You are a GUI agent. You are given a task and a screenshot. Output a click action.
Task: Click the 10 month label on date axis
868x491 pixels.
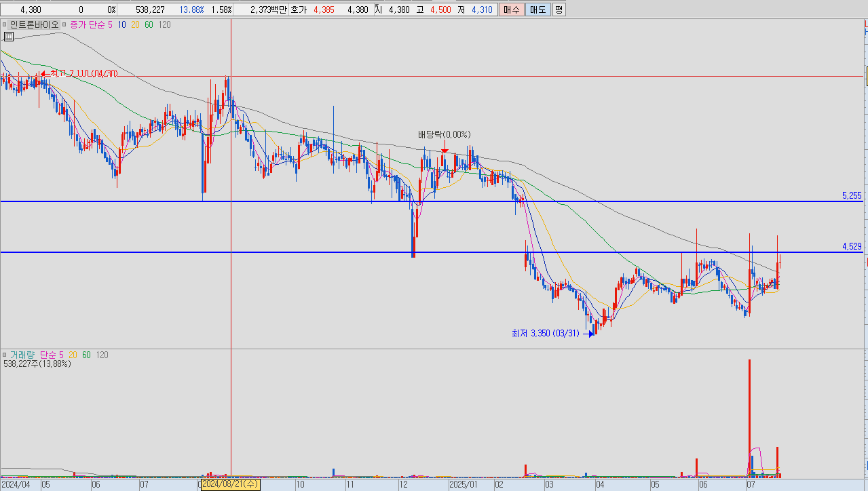pos(300,485)
